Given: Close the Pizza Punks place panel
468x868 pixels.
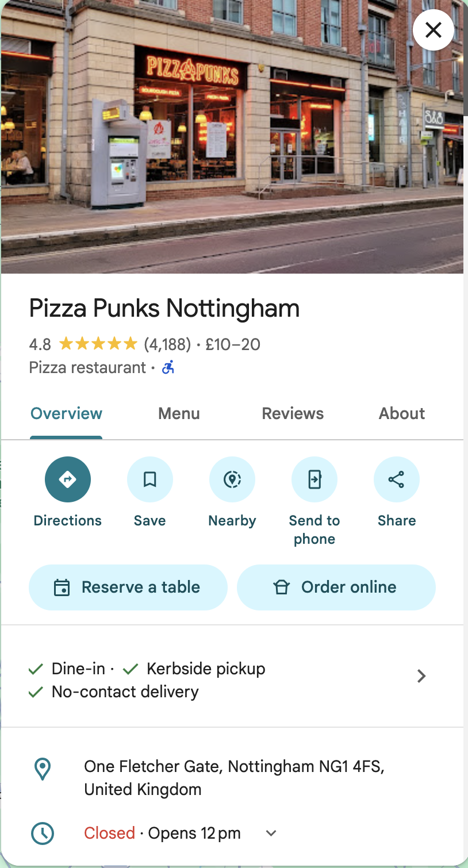Looking at the screenshot, I should coord(434,30).
